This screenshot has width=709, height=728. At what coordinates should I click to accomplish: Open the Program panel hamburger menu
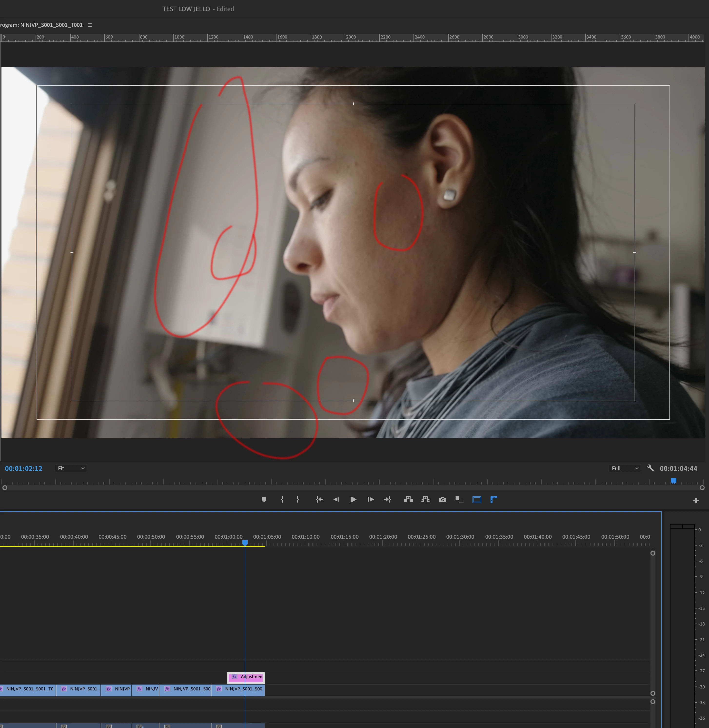(x=90, y=25)
